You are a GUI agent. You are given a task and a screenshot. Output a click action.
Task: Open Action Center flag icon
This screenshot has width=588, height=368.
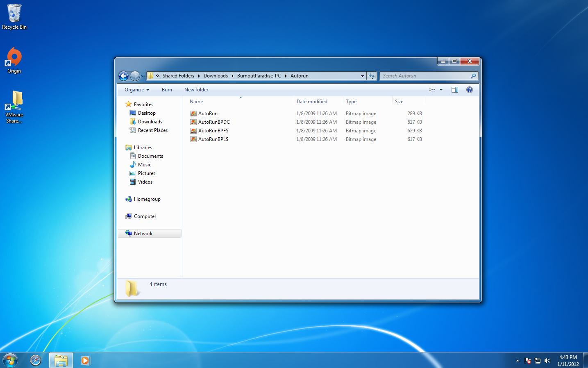[x=528, y=361]
